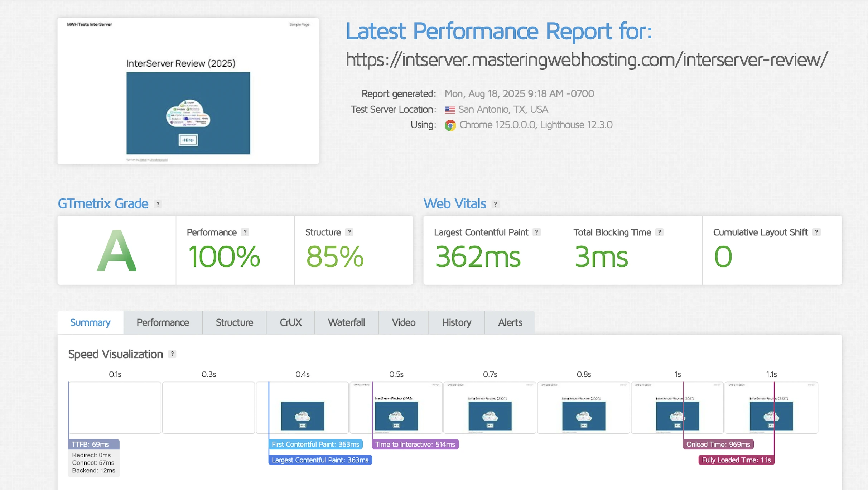Open the CrUX tab
Image resolution: width=868 pixels, height=490 pixels.
point(290,322)
